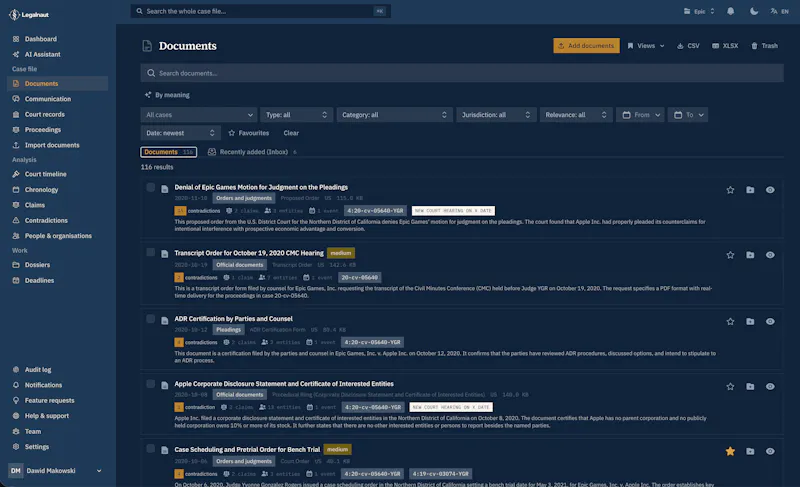Viewport: 800px width, 487px height.
Task: Open Dashboard in sidebar
Action: 40,39
